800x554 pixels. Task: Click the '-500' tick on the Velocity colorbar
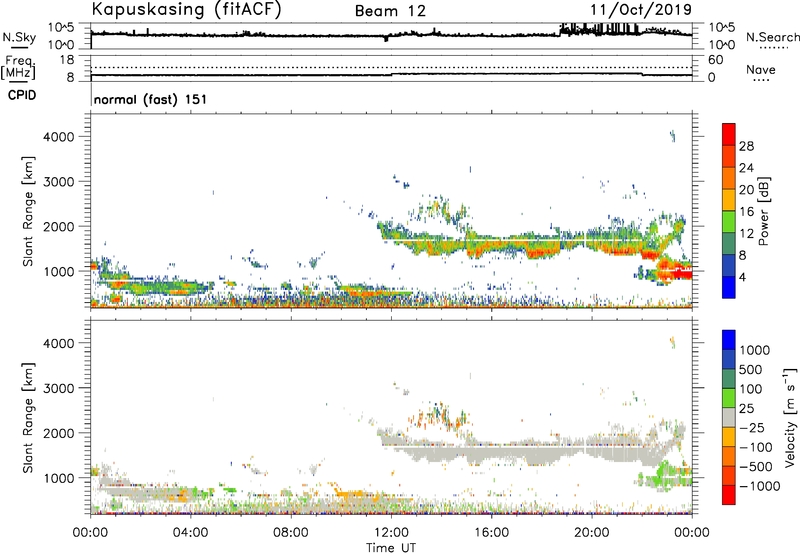coord(758,466)
